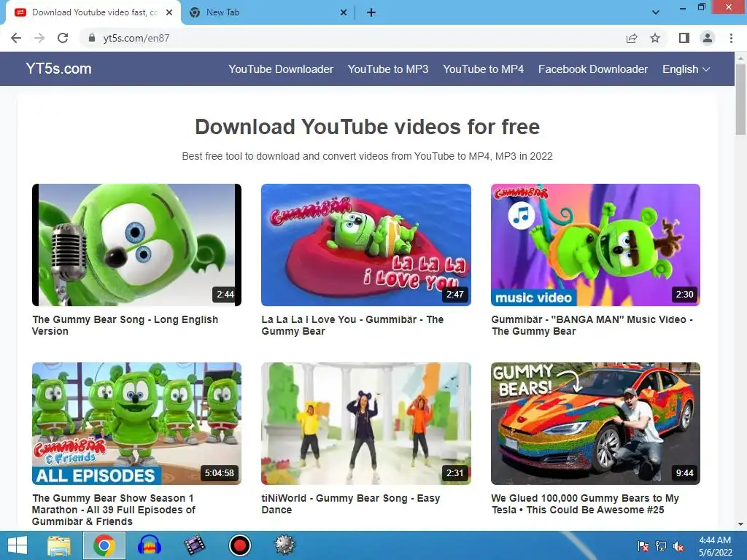Open the La La La I Love You thumbnail
The height and width of the screenshot is (560, 747).
[366, 245]
